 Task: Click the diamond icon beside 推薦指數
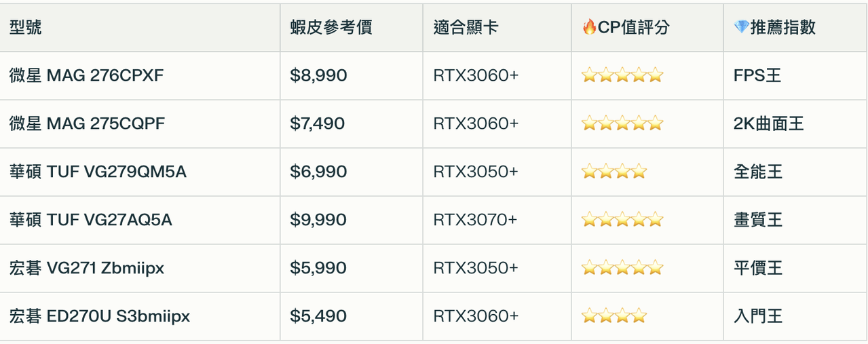click(x=741, y=27)
